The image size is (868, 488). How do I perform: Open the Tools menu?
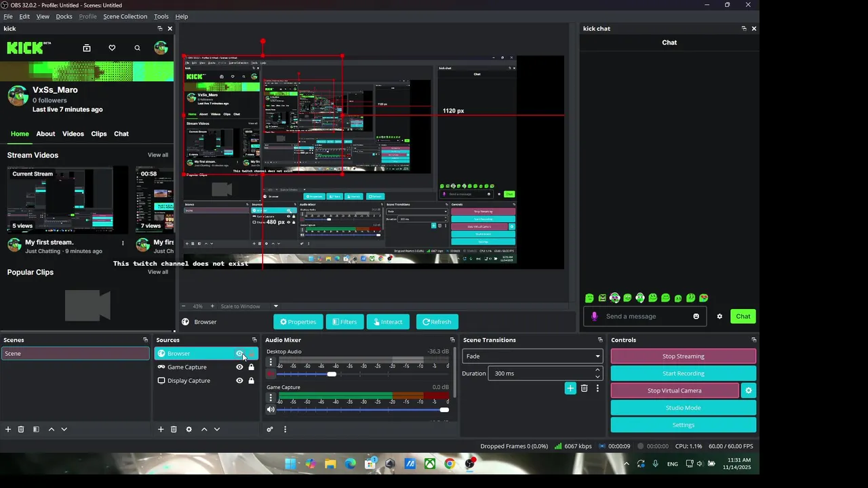click(x=161, y=16)
